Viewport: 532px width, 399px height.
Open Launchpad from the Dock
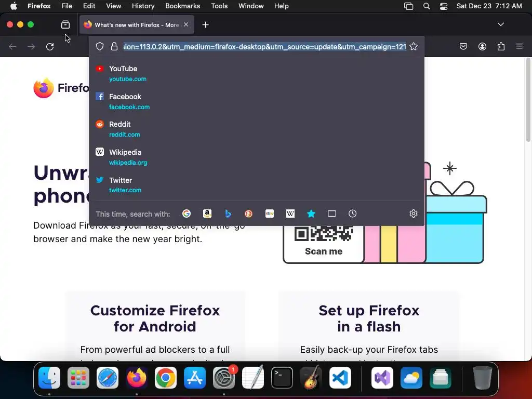pyautogui.click(x=78, y=378)
